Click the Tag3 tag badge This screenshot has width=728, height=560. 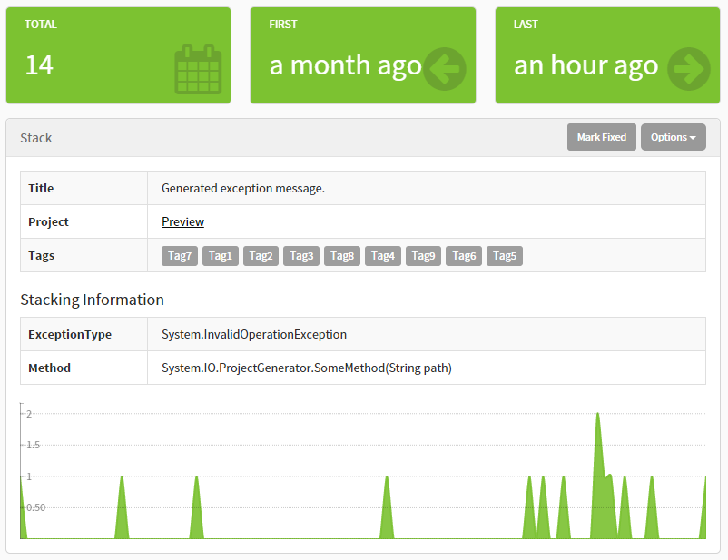301,256
